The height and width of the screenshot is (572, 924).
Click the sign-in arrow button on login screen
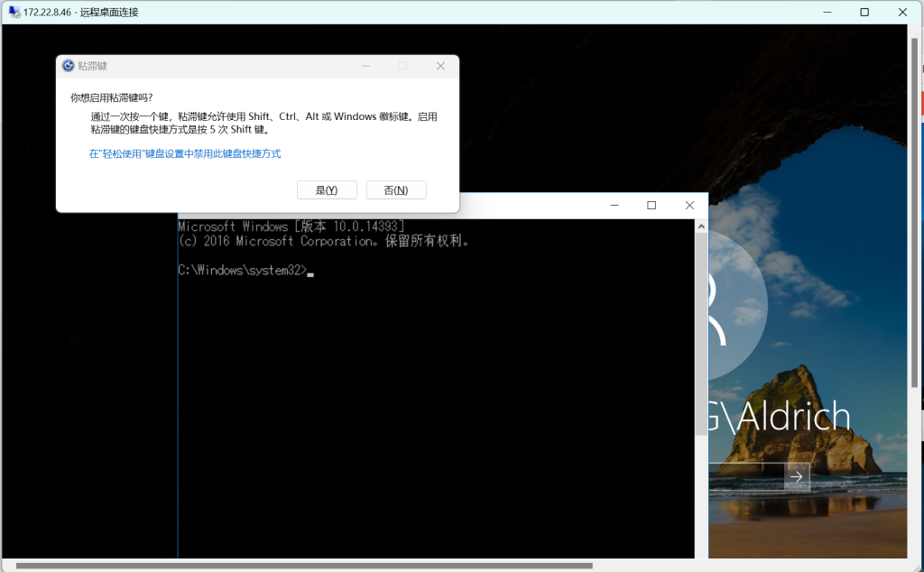(x=796, y=476)
